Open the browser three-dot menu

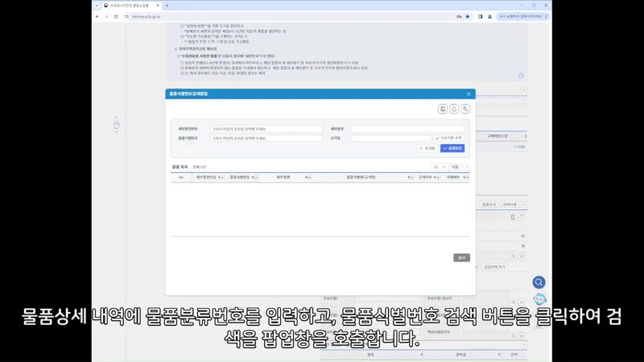(x=546, y=17)
